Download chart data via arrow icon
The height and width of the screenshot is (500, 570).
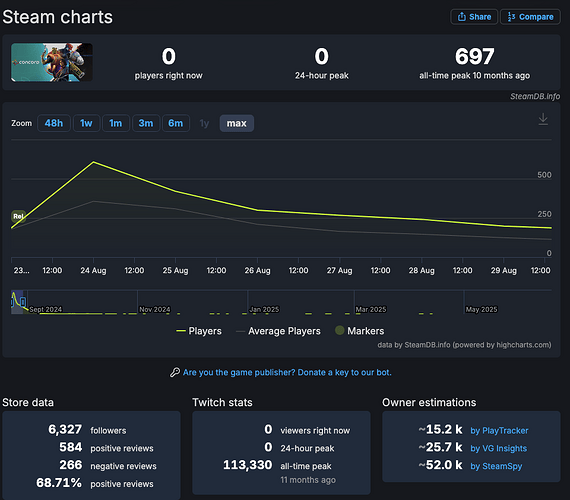[x=543, y=119]
